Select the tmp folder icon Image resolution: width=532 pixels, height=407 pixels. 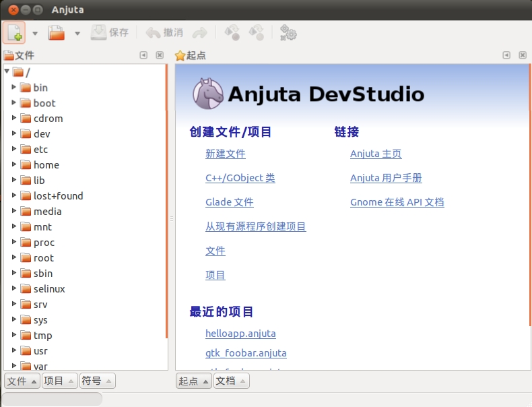click(x=26, y=335)
